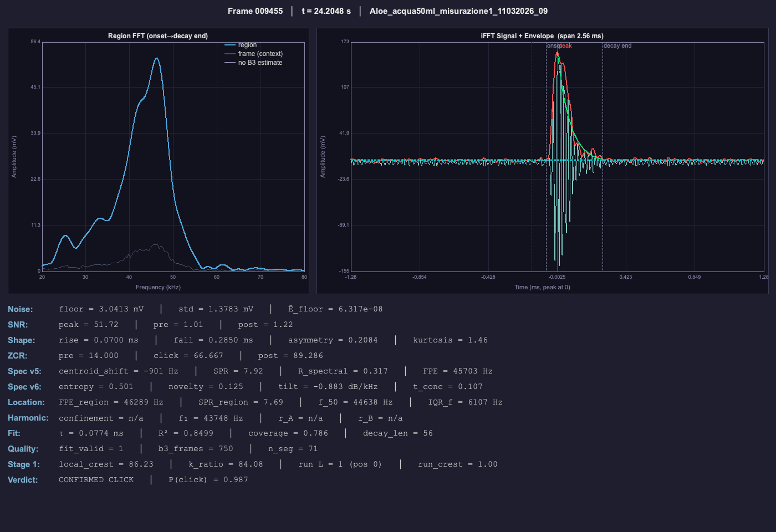Screen dimensions: 776x532
Task: Click the 'tilt = -0.883 dB/kHz' value
Action: (328, 387)
